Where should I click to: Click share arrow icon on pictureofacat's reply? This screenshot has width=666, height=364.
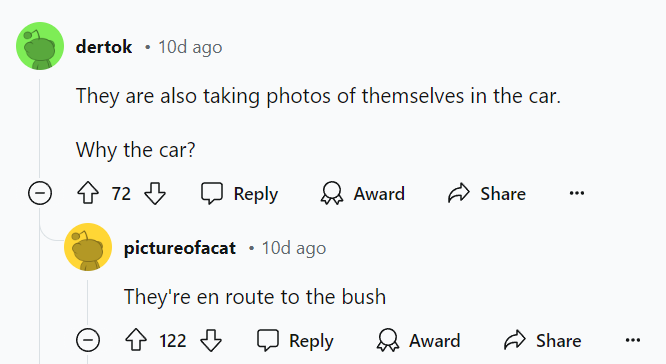point(515,340)
